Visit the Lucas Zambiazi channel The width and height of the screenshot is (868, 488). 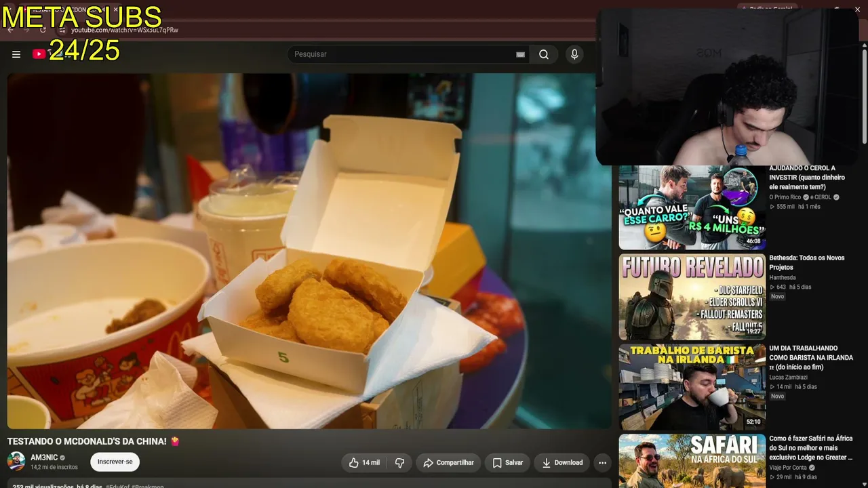789,378
